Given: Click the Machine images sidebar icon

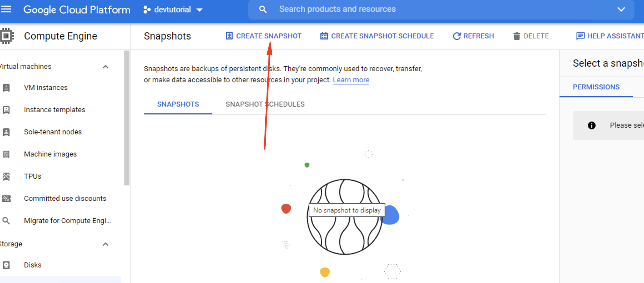Looking at the screenshot, I should point(6,154).
